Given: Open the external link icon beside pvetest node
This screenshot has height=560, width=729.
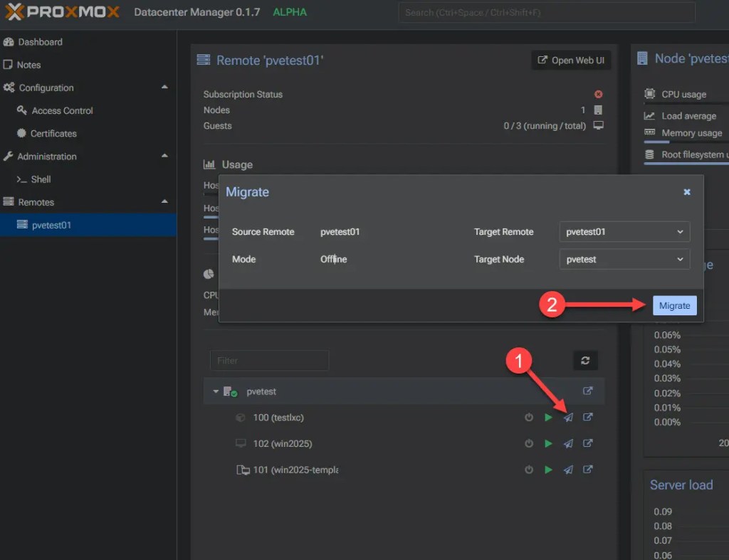Looking at the screenshot, I should point(588,391).
